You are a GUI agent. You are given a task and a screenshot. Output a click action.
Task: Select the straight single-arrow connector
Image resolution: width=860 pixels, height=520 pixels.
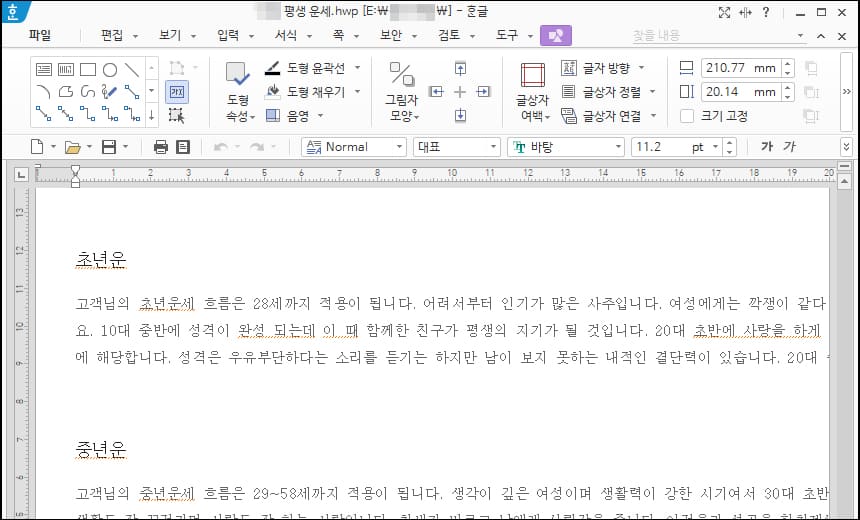[x=44, y=114]
